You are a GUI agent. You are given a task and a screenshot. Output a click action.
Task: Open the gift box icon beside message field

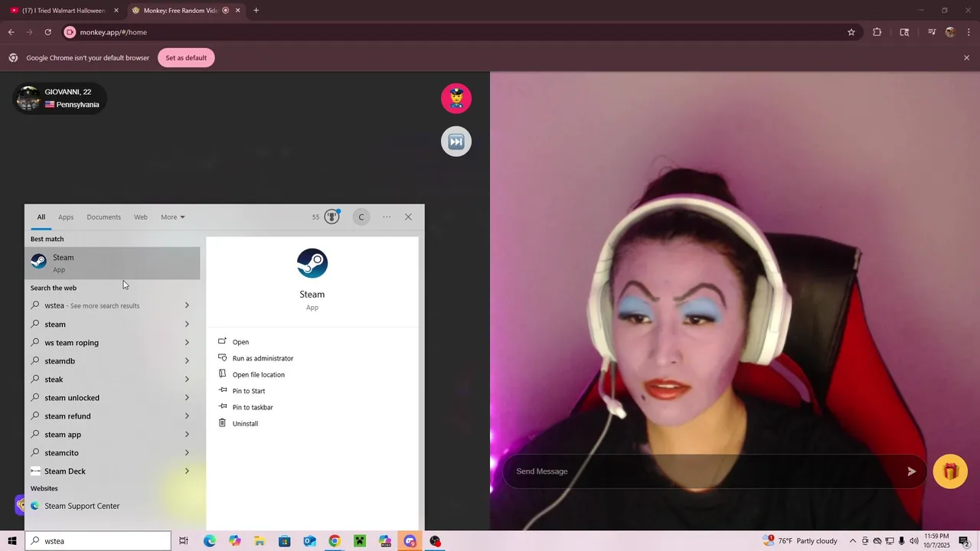click(951, 471)
